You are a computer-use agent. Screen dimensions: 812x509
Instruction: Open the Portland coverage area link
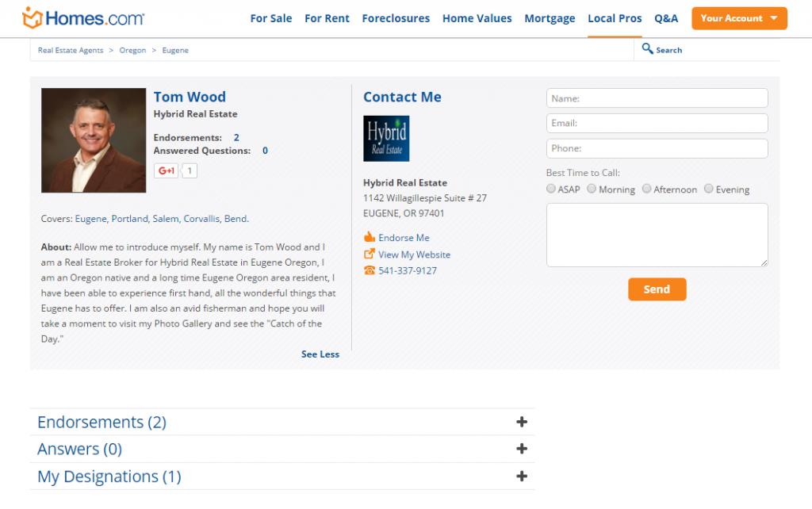(x=129, y=219)
